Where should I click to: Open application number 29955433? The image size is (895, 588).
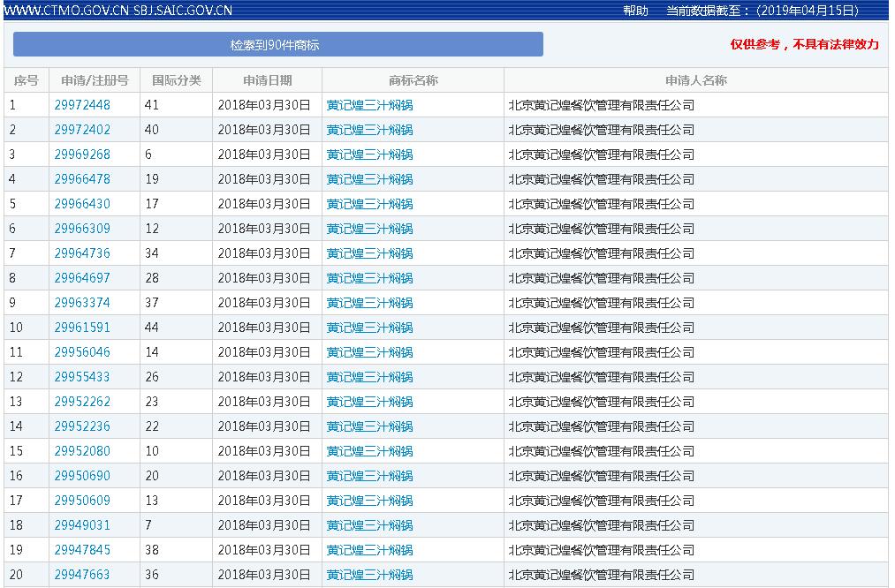tap(82, 377)
